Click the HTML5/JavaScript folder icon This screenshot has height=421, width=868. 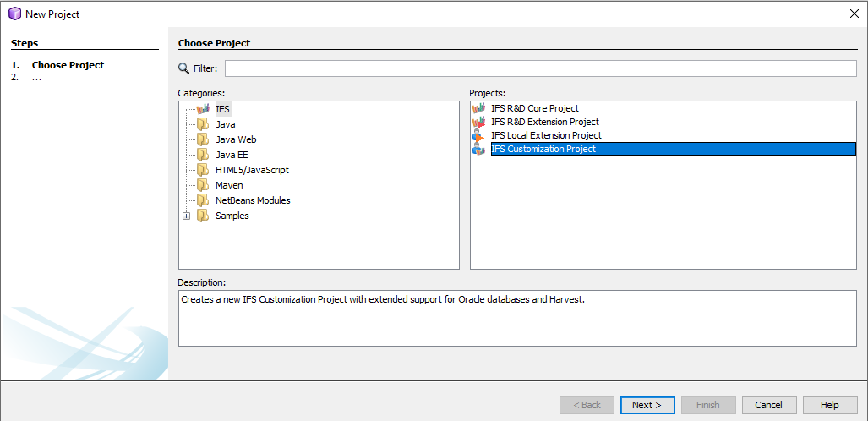click(x=203, y=170)
